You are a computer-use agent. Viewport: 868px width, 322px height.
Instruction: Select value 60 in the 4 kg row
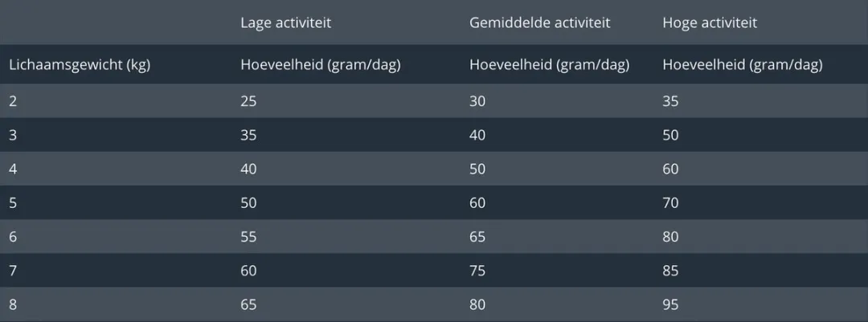click(x=670, y=169)
